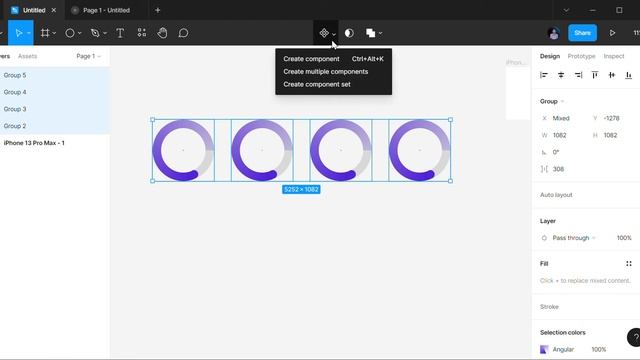Select the Pen tool

95,33
